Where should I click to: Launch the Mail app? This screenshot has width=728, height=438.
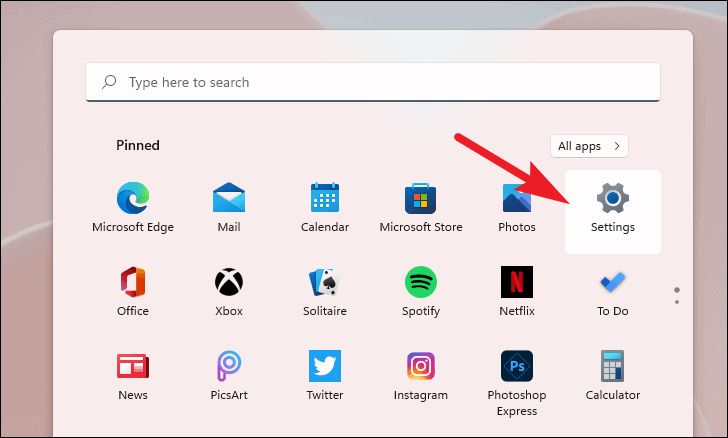coord(229,208)
